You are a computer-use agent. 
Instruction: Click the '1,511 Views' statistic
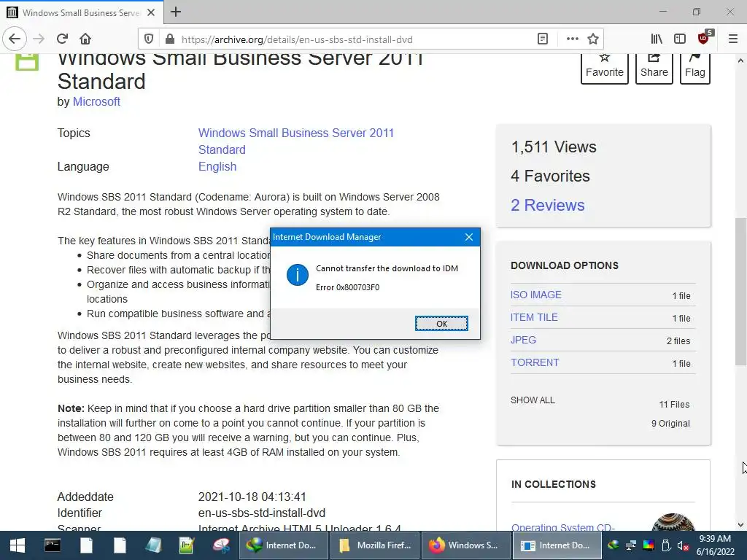(x=554, y=147)
